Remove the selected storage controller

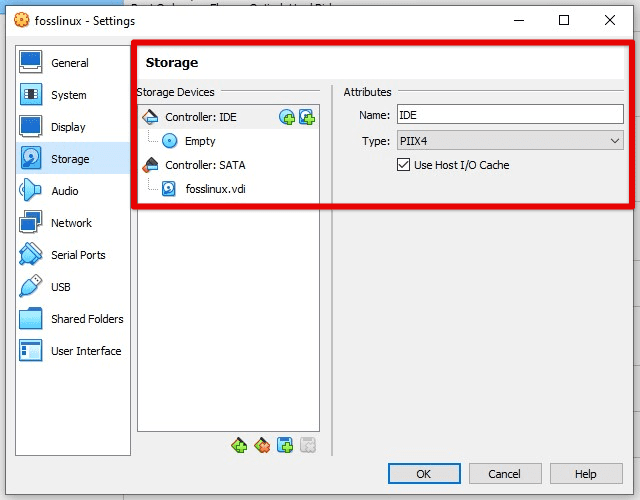click(x=262, y=445)
